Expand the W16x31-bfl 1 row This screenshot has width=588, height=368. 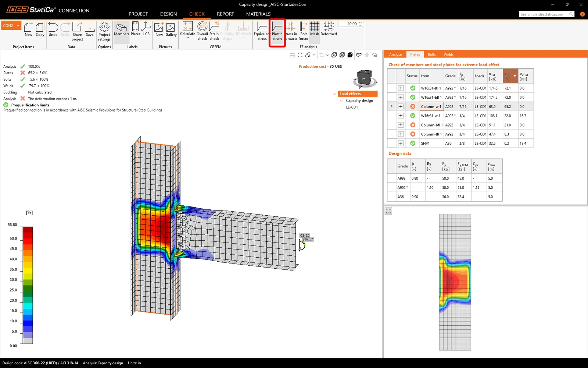pos(401,97)
